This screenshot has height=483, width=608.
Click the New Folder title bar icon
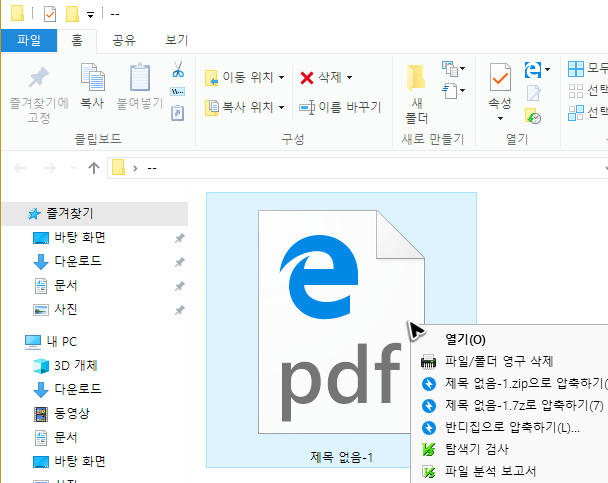[x=73, y=14]
